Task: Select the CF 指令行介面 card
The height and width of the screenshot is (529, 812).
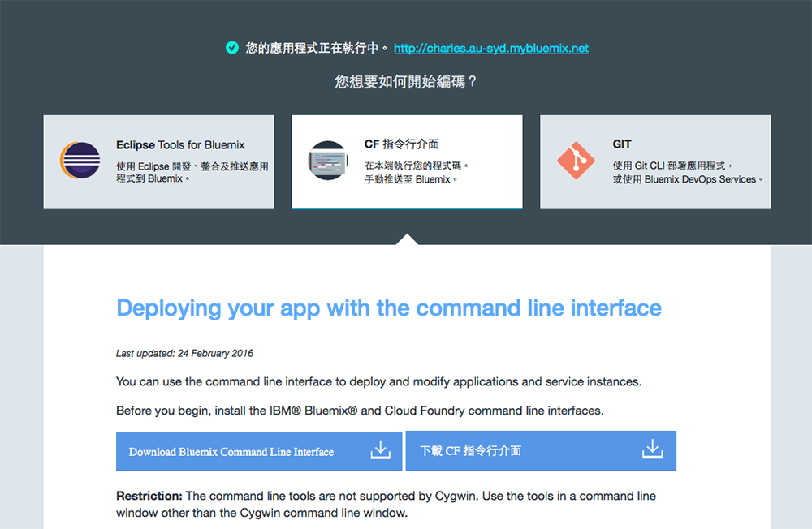Action: coord(407,162)
